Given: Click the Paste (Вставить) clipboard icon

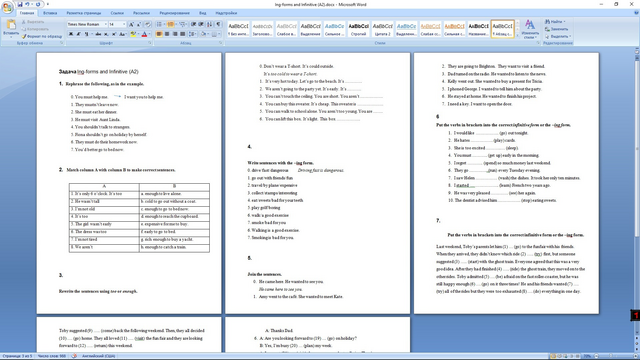Looking at the screenshot, I should pyautogui.click(x=11, y=25).
